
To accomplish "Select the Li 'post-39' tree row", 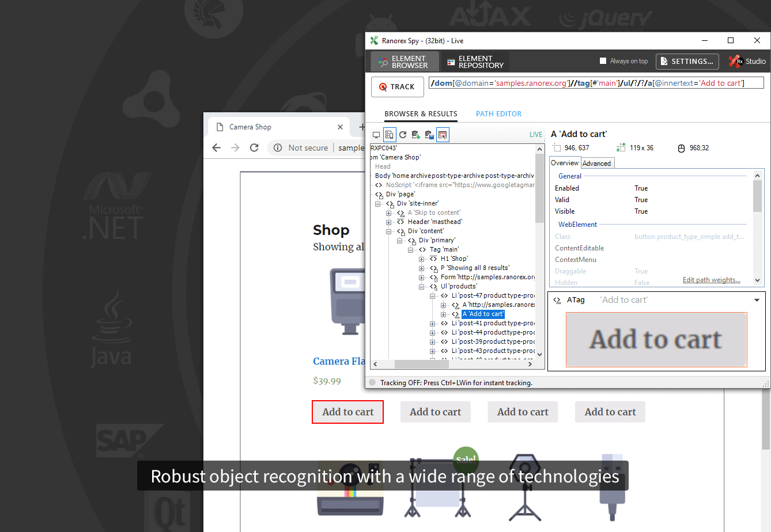I will tap(493, 341).
